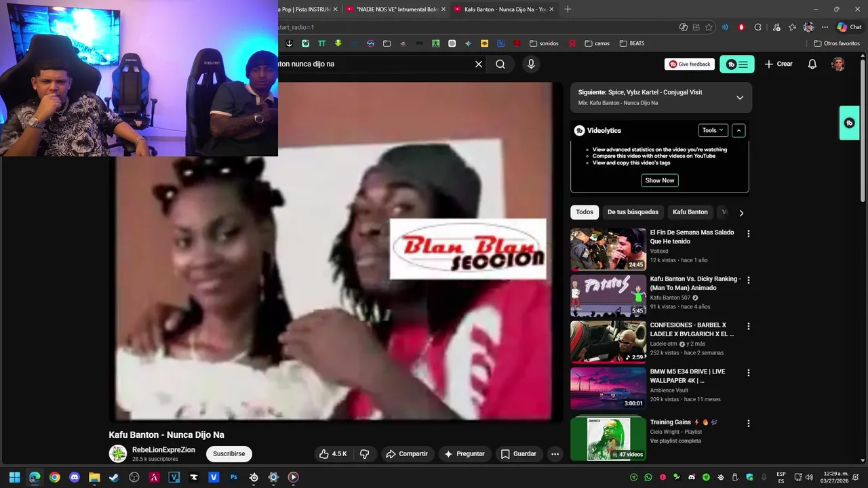Click Ver playlist completa link
The height and width of the screenshot is (488, 868).
(675, 441)
